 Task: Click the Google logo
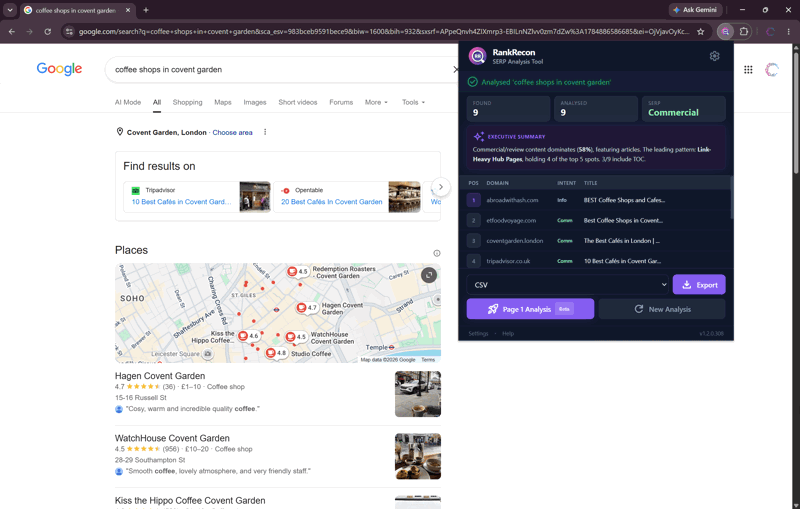click(x=59, y=69)
